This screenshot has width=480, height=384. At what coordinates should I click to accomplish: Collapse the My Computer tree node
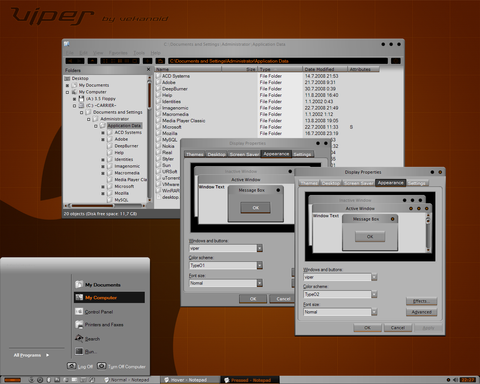pyautogui.click(x=67, y=92)
